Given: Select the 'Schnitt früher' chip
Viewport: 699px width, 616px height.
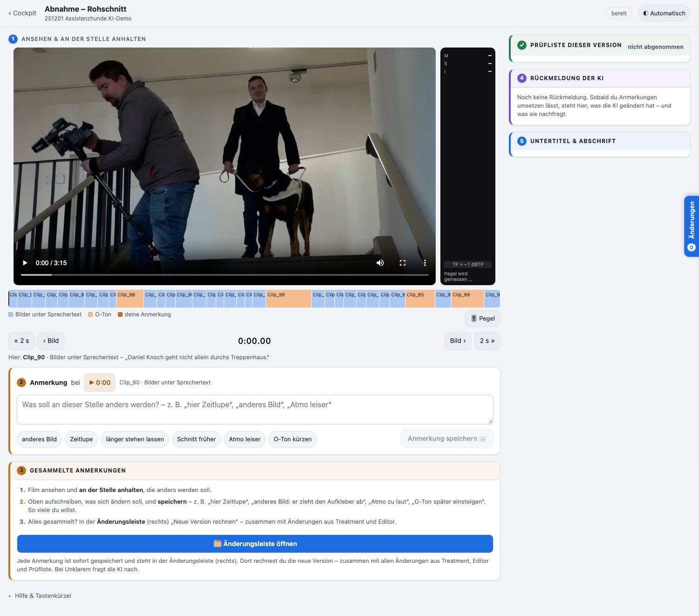Looking at the screenshot, I should pos(196,439).
